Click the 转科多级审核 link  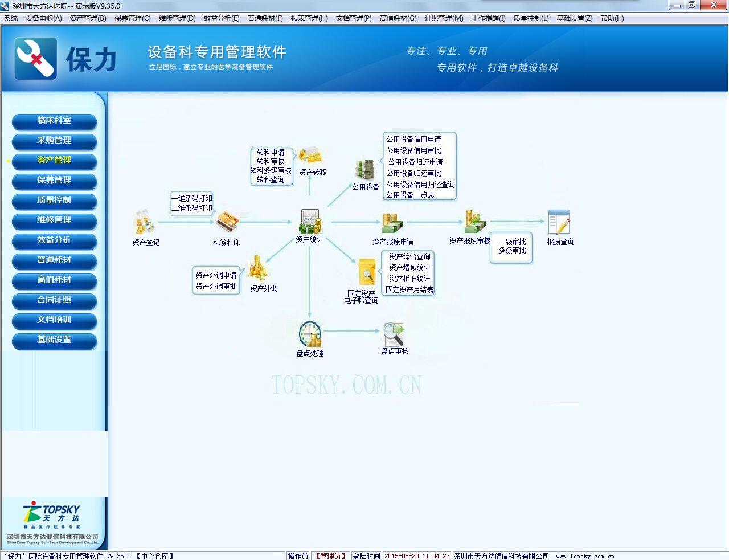point(271,170)
